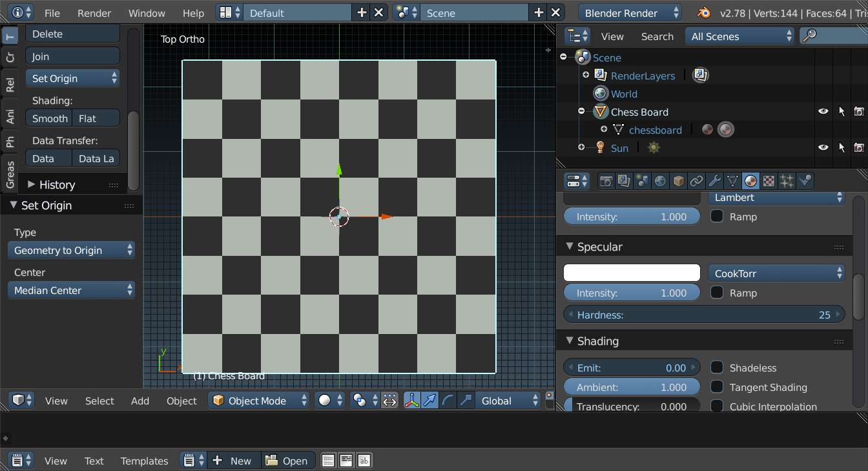Screen dimensions: 868x471
Task: Click the Hardness slider
Action: (704, 315)
